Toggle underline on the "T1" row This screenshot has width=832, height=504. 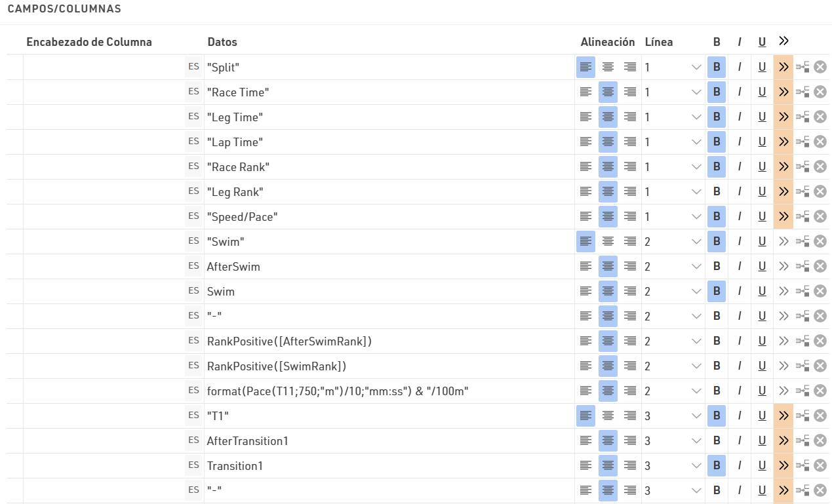762,416
